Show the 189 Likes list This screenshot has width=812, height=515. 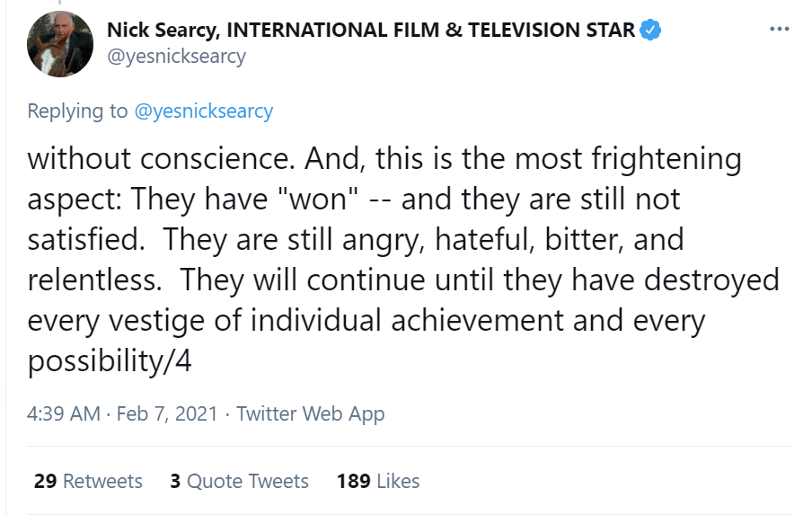pyautogui.click(x=378, y=481)
